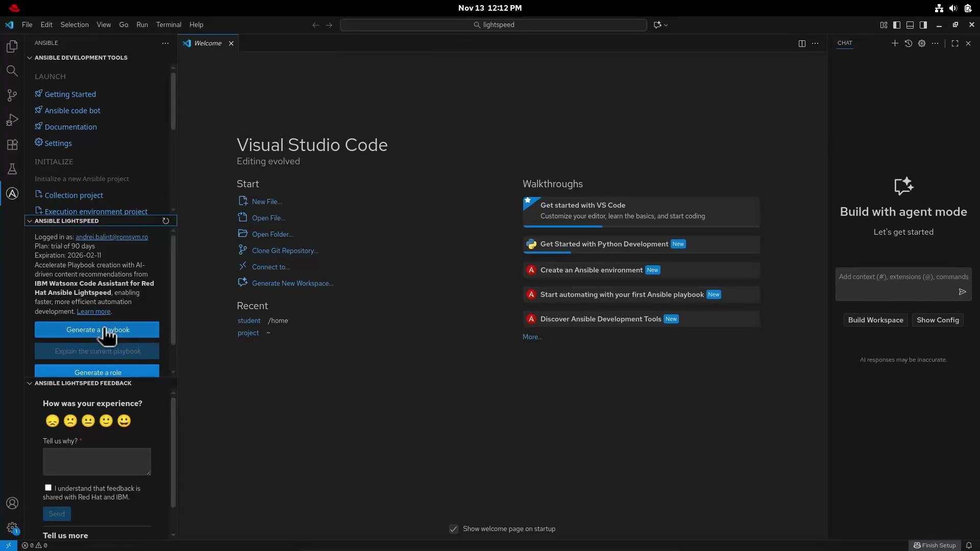980x551 pixels.
Task: Select the very happy face rating
Action: [x=124, y=421]
